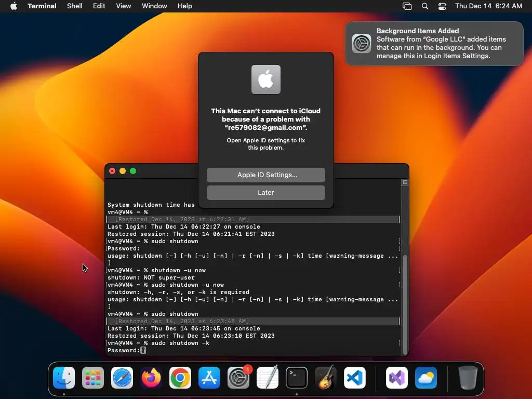Screen dimensions: 532x399
Task: Click the Apple logo icon in the iCloud dialog
Action: click(x=266, y=79)
